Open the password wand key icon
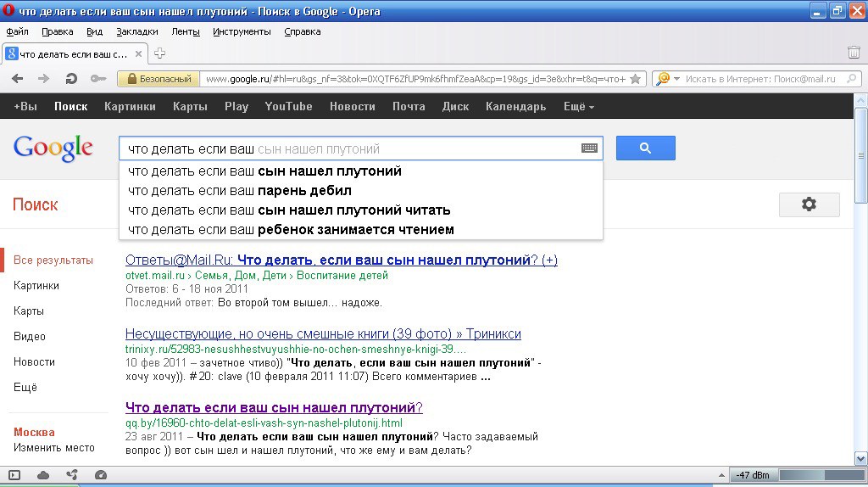 (98, 79)
